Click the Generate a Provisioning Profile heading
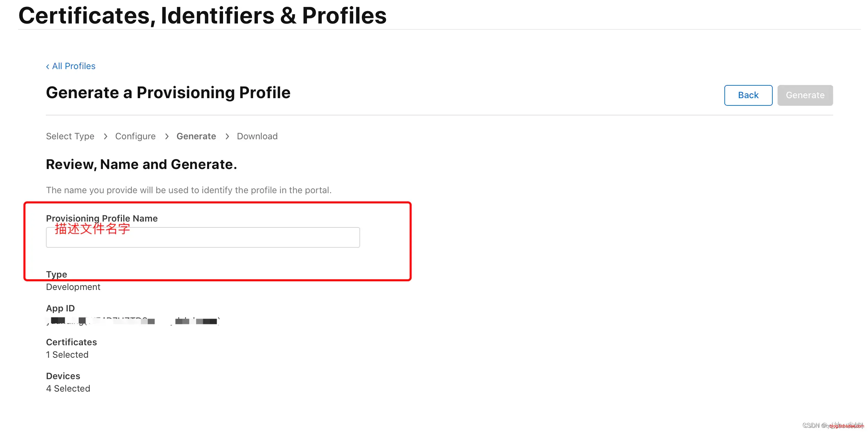This screenshot has height=432, width=868. tap(168, 93)
